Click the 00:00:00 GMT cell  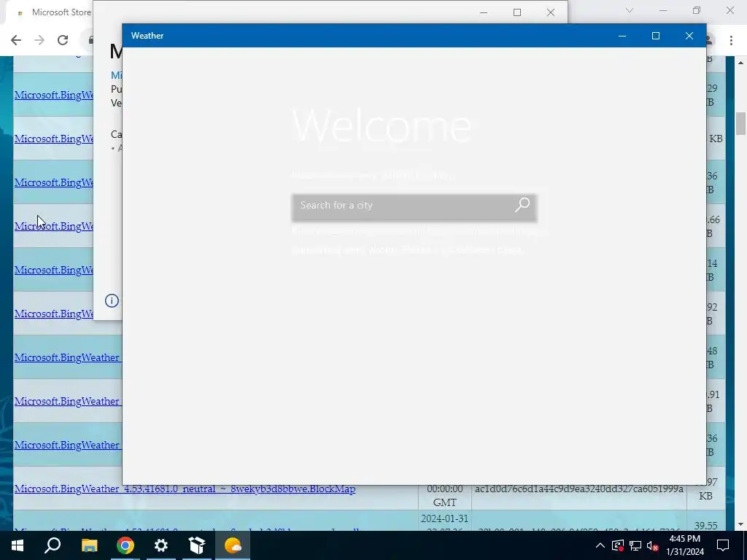(444, 495)
